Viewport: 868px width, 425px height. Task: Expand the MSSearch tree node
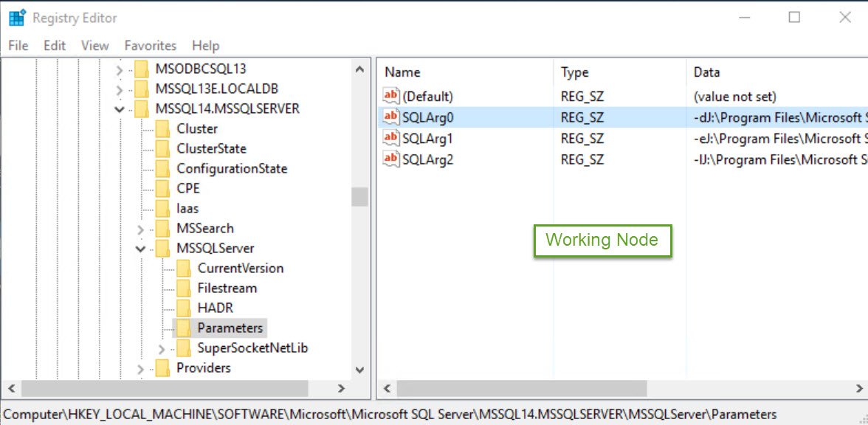coord(140,229)
